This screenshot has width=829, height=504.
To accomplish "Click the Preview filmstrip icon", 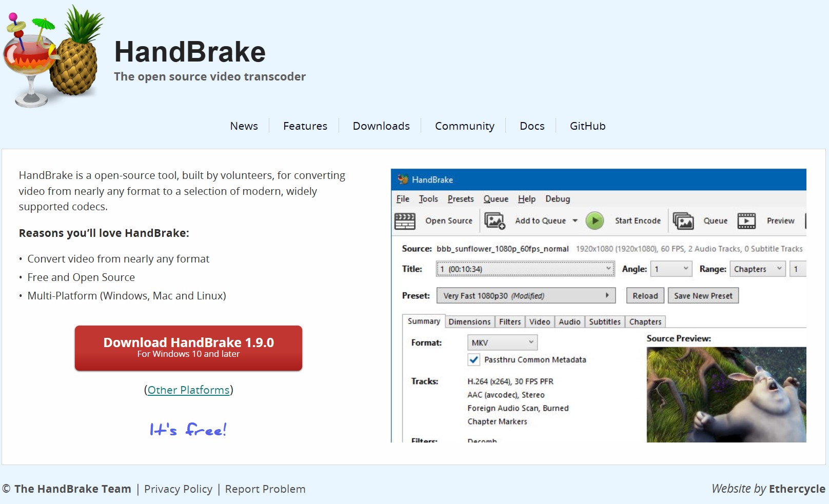I will [x=746, y=221].
